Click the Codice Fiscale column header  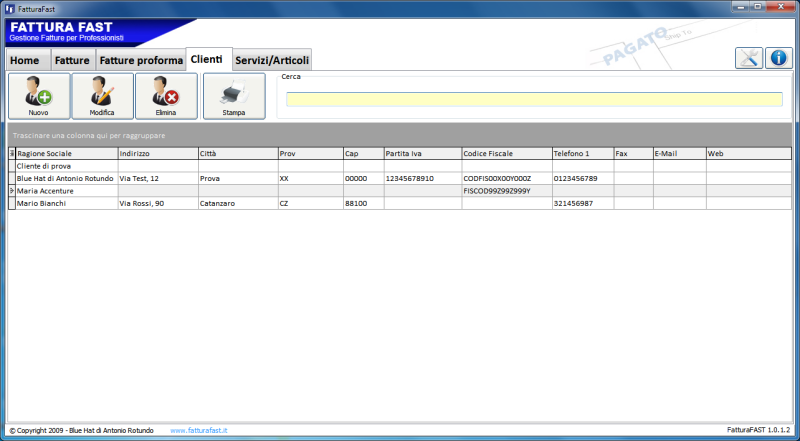506,154
